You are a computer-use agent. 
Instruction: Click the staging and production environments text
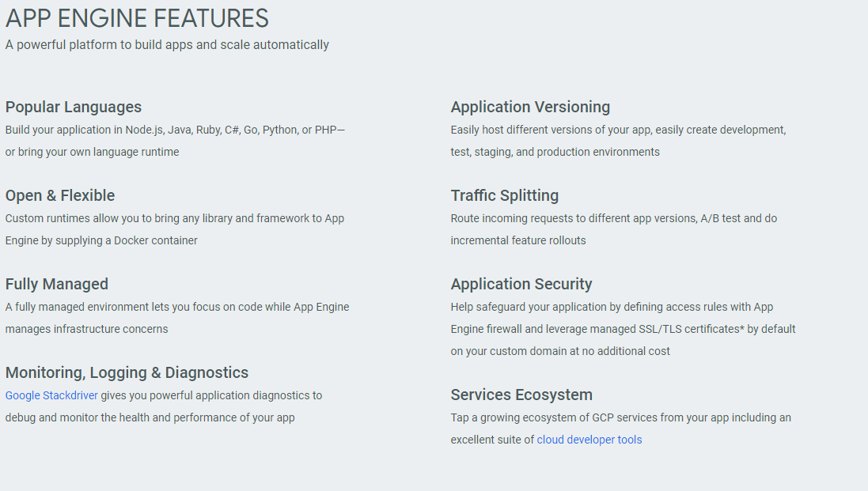point(555,152)
